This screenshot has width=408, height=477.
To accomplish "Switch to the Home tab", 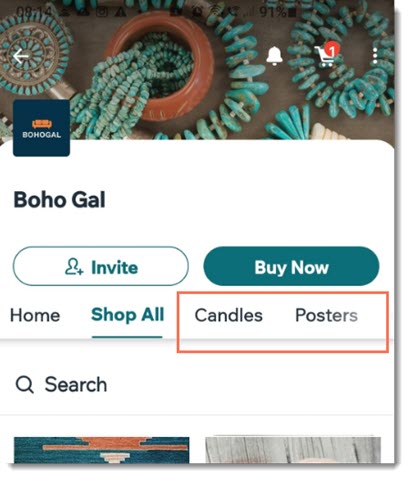I will (35, 315).
